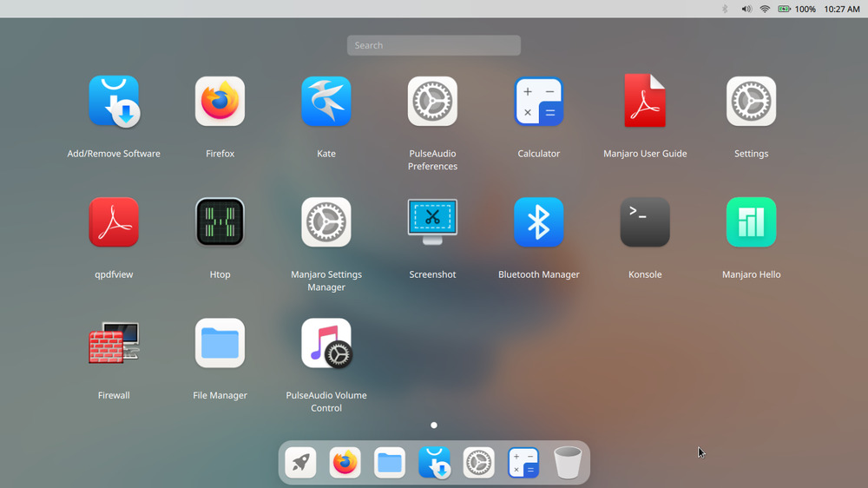
Task: Click the 10:27 AM clock
Action: coord(841,9)
